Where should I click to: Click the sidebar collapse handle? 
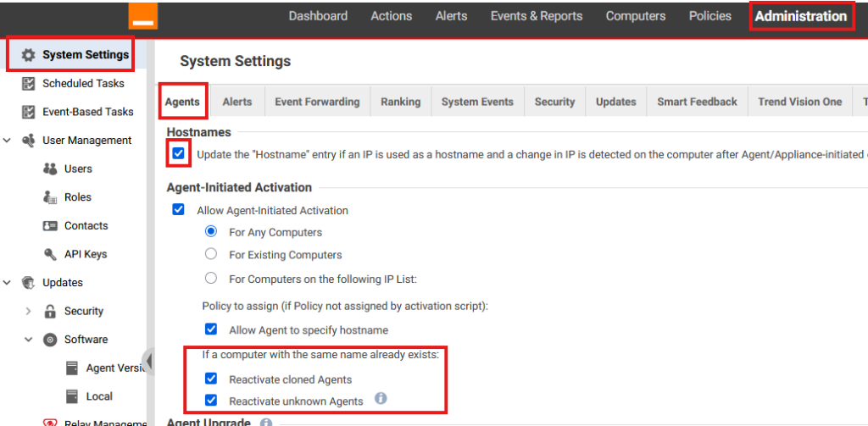(149, 361)
